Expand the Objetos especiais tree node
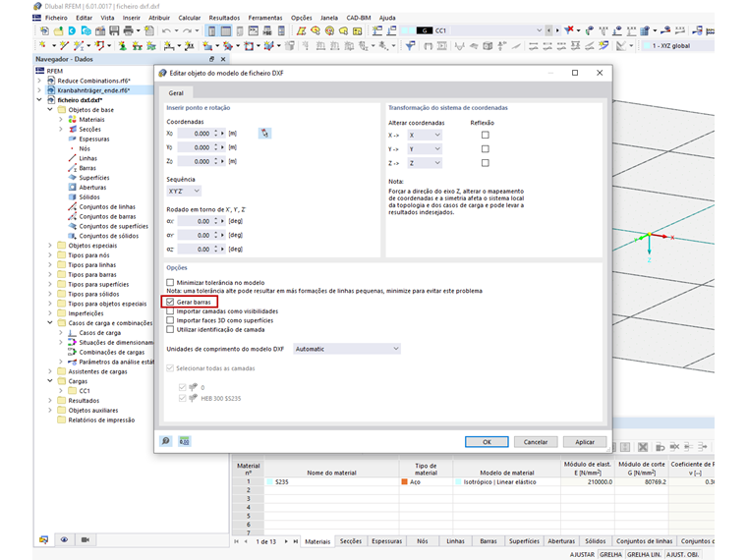The width and height of the screenshot is (747, 560). pos(50,246)
